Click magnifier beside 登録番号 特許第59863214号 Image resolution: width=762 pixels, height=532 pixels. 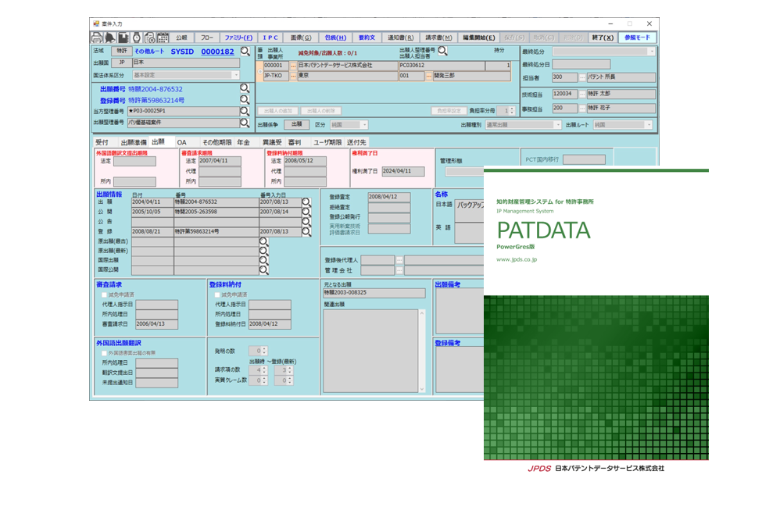[245, 99]
